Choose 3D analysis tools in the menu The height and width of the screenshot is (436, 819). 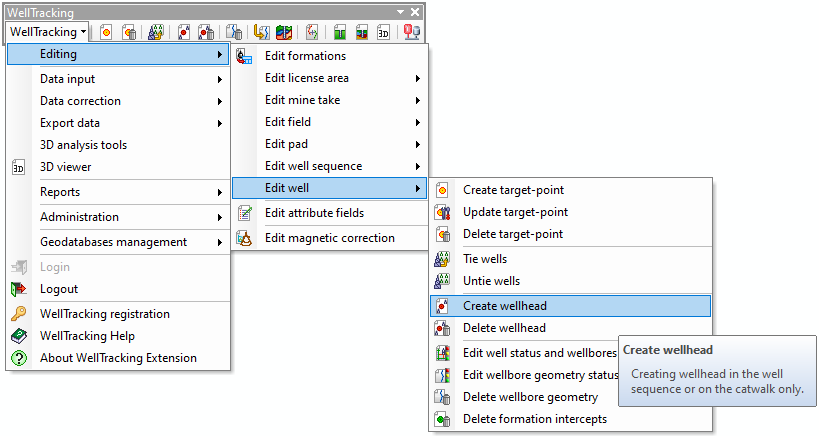click(118, 145)
